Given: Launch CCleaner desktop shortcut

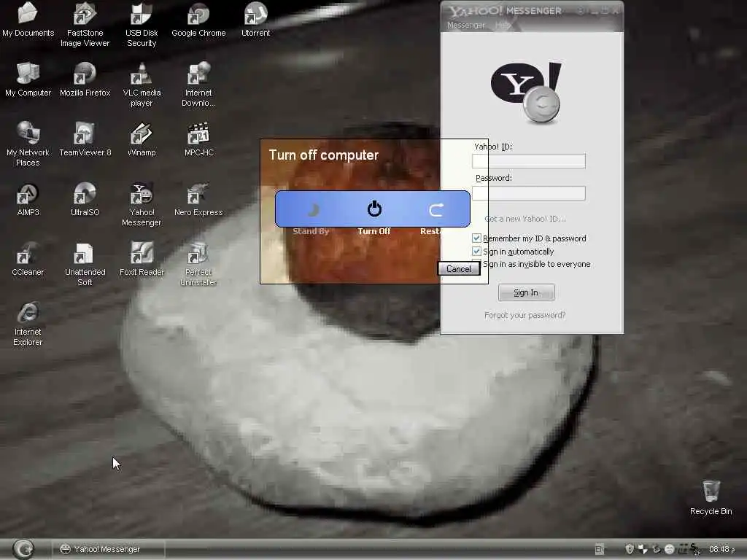Looking at the screenshot, I should click(x=28, y=259).
